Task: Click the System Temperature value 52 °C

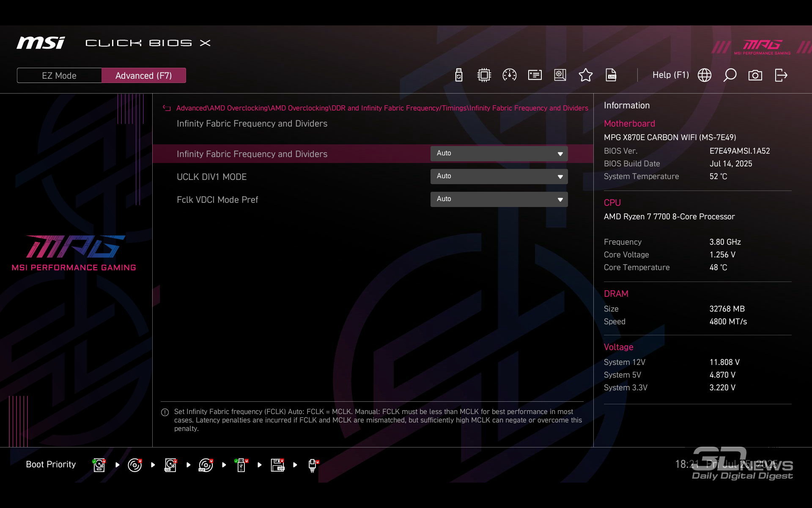Action: tap(719, 177)
